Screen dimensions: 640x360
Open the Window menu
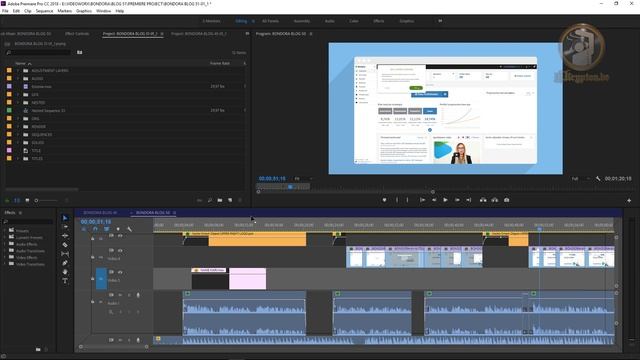click(103, 11)
